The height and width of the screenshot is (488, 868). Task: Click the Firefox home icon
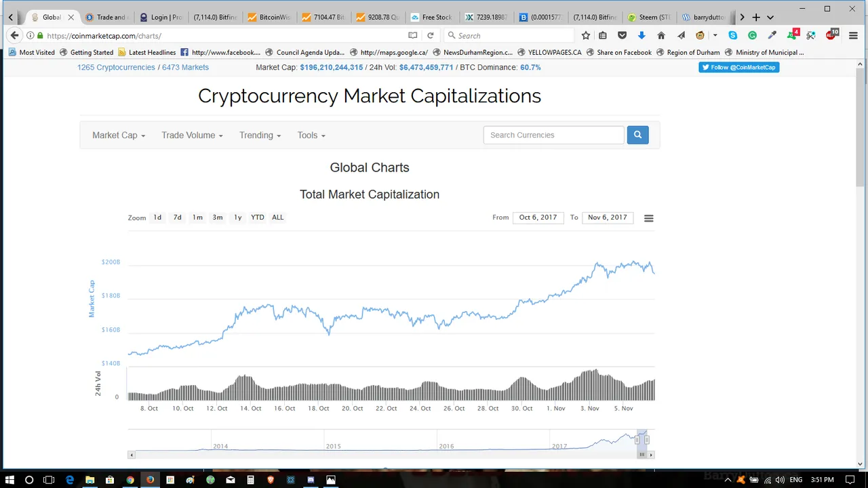pyautogui.click(x=661, y=35)
